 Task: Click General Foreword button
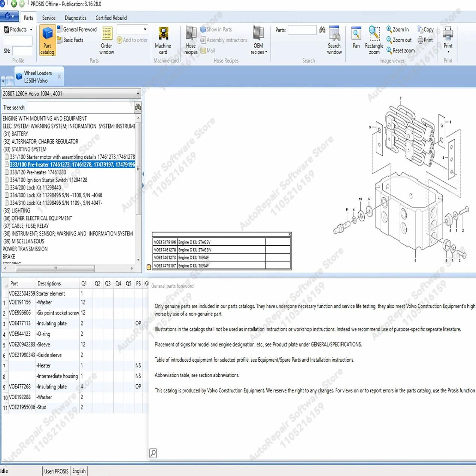click(77, 29)
